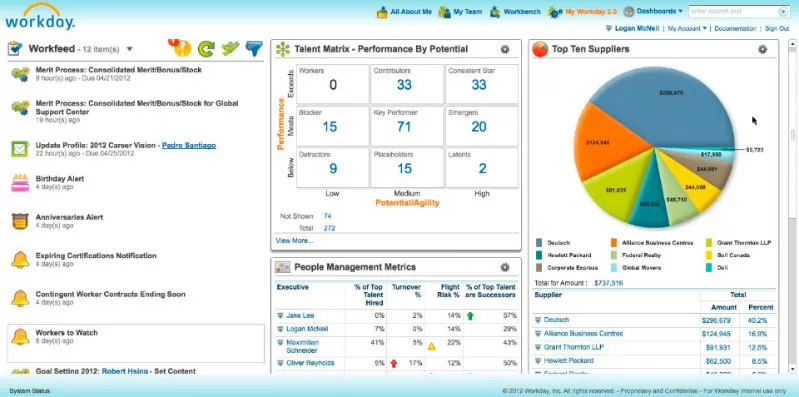This screenshot has width=799, height=397.
Task: Click the Bell Canada yellow legend swatch
Action: pos(709,255)
